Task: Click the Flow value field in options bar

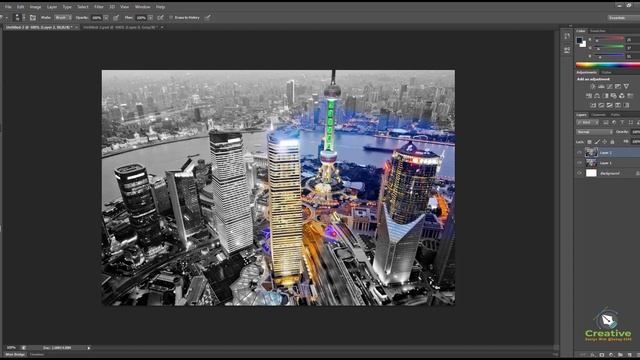Action: pos(141,18)
